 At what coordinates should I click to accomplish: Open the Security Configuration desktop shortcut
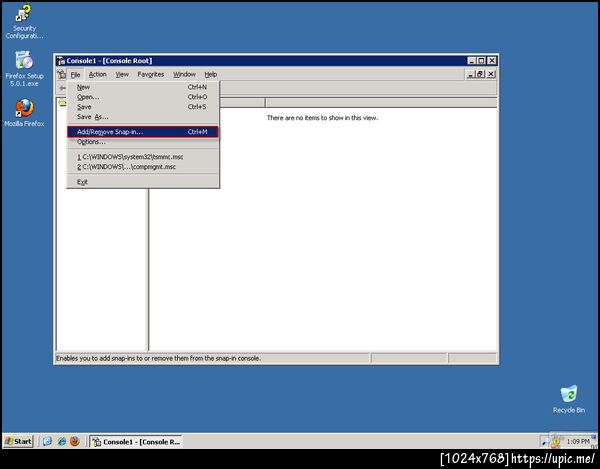(x=24, y=21)
